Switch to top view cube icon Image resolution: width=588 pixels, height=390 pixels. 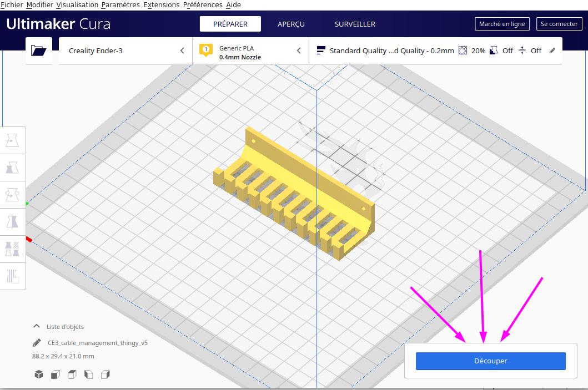72,374
